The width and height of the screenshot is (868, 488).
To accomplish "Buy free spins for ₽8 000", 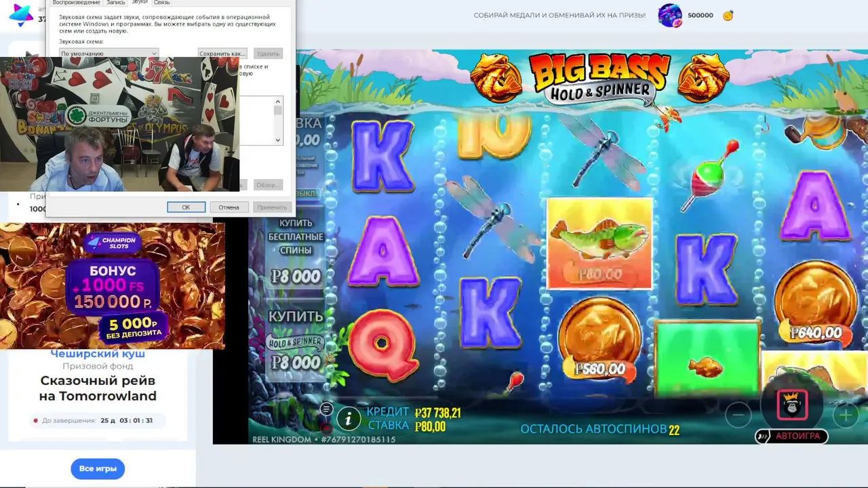I will [x=295, y=250].
